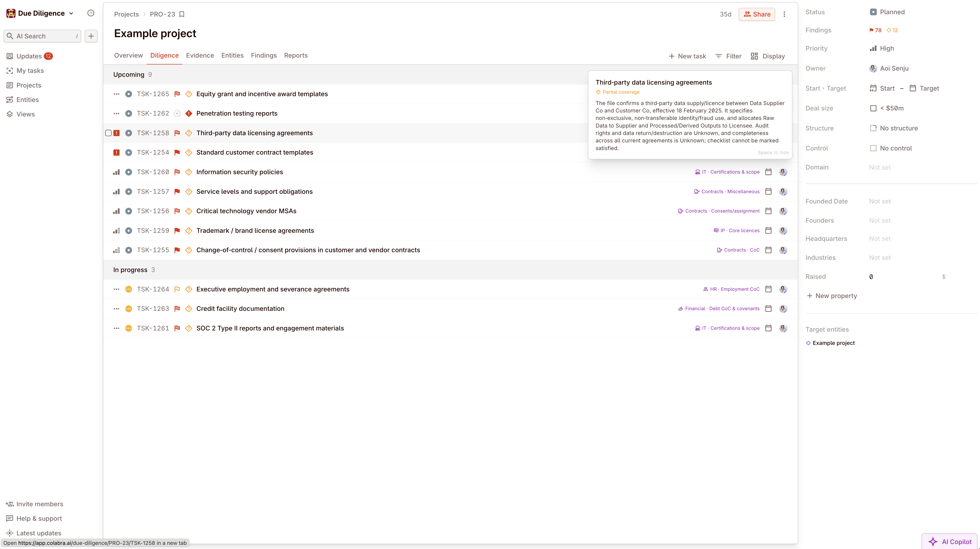Open the AI Copilot panel
Image resolution: width=980 pixels, height=549 pixels.
tap(949, 541)
